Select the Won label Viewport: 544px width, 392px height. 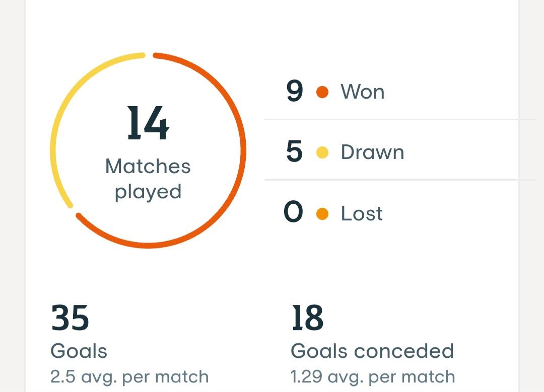coord(363,92)
